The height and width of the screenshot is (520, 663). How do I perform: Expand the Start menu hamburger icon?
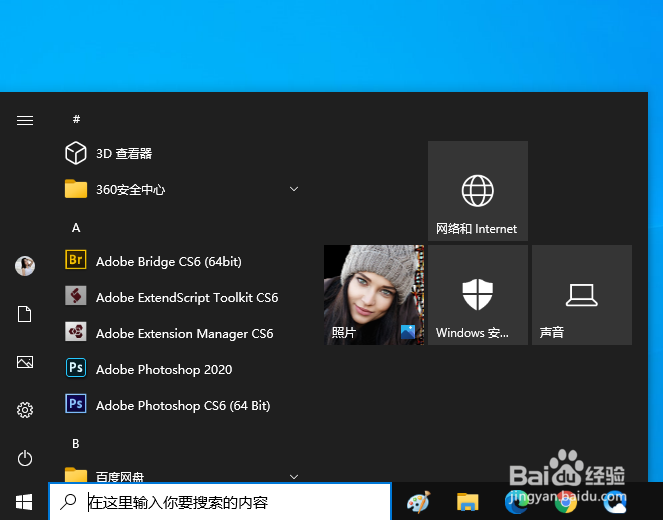(x=25, y=120)
